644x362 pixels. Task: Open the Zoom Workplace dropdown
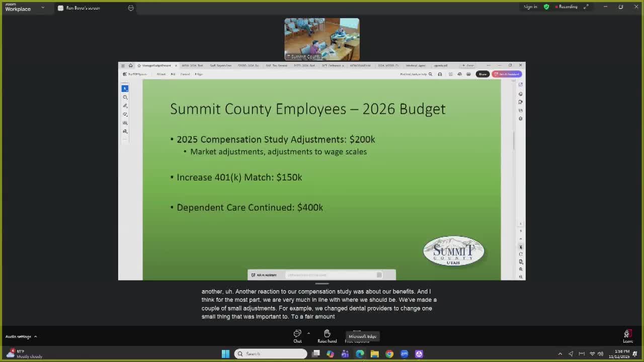coord(24,7)
